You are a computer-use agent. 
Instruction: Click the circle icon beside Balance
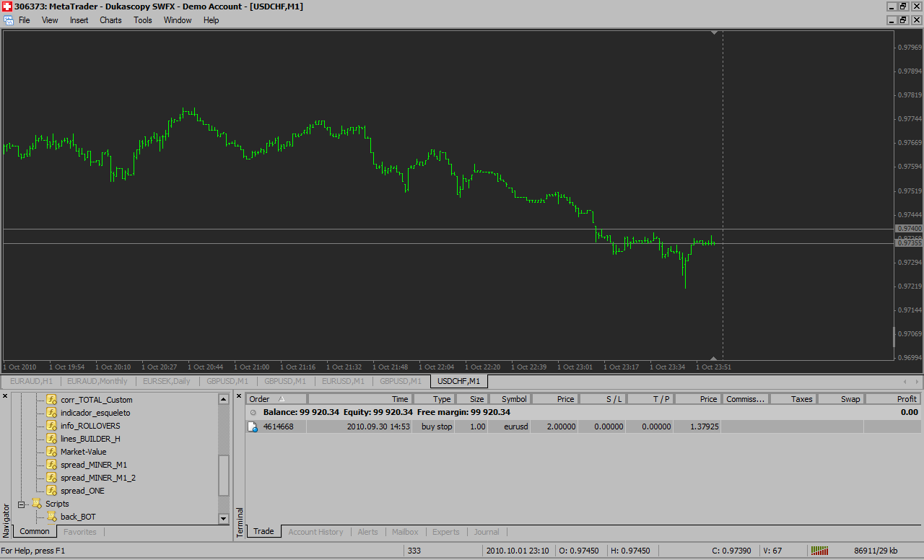click(x=253, y=412)
